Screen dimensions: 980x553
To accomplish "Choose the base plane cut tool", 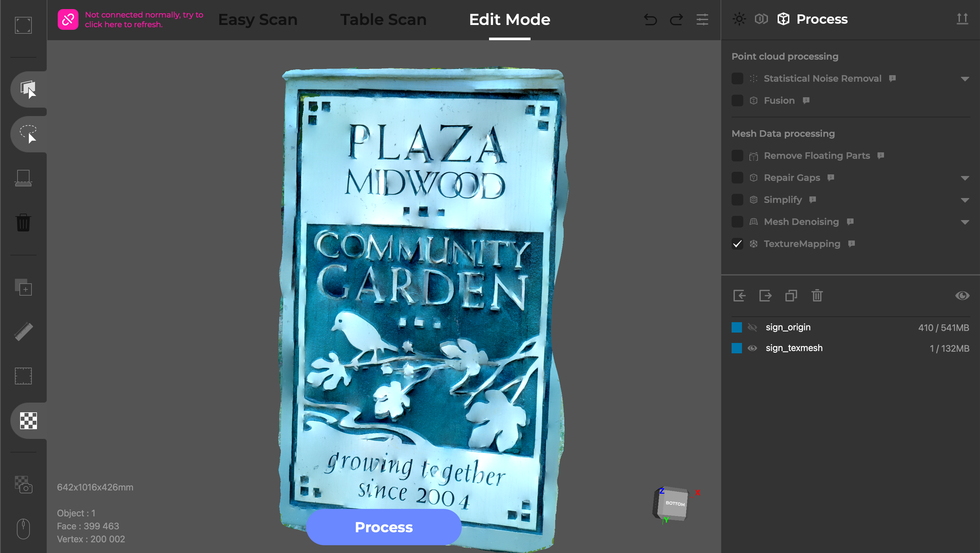I will 23,178.
